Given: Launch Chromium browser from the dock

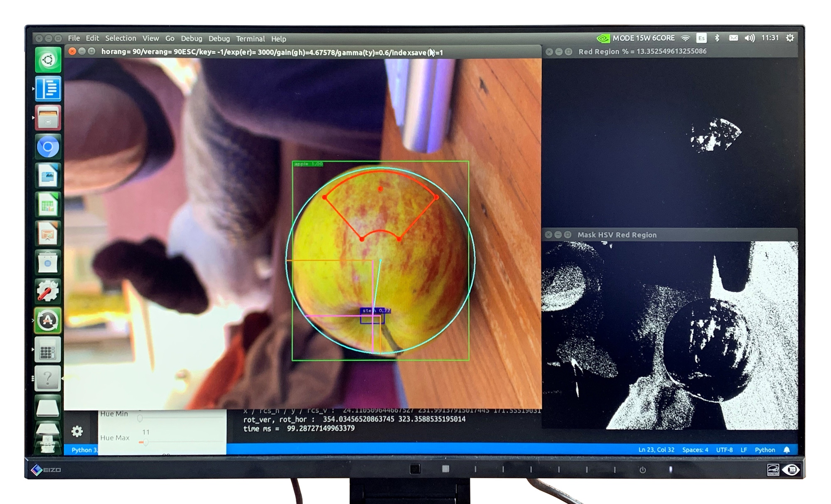Looking at the screenshot, I should point(48,147).
